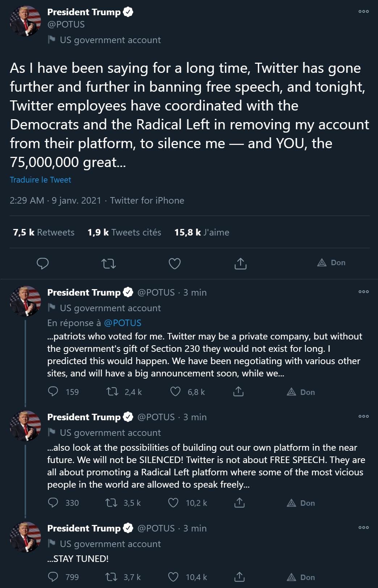Retweet the reply showing 2,4 k retweets

point(112,392)
